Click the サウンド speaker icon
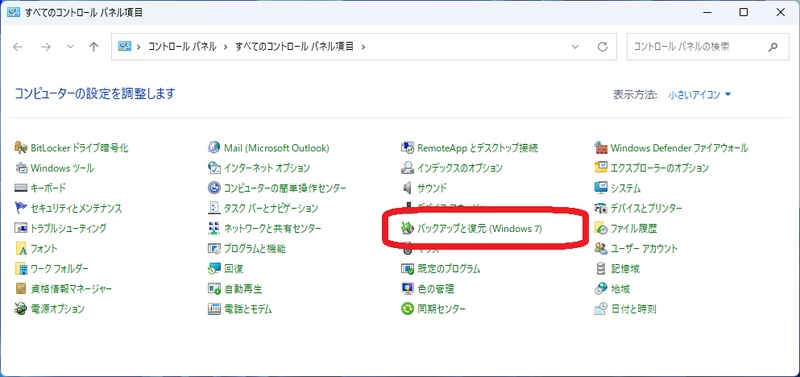Image resolution: width=800 pixels, height=377 pixels. pyautogui.click(x=407, y=188)
